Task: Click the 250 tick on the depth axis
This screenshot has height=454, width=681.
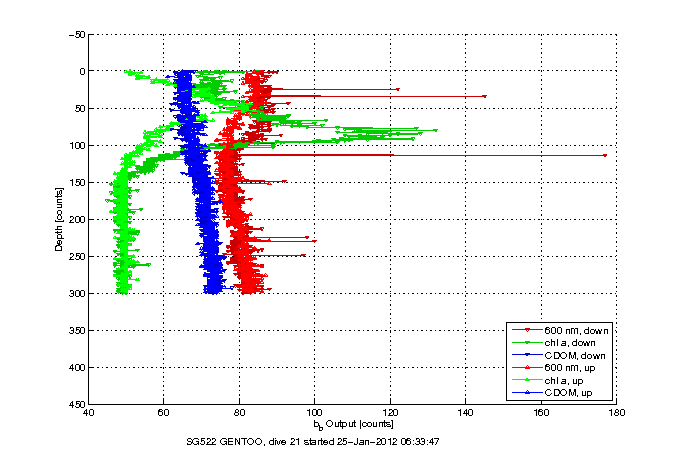Action: click(x=78, y=257)
